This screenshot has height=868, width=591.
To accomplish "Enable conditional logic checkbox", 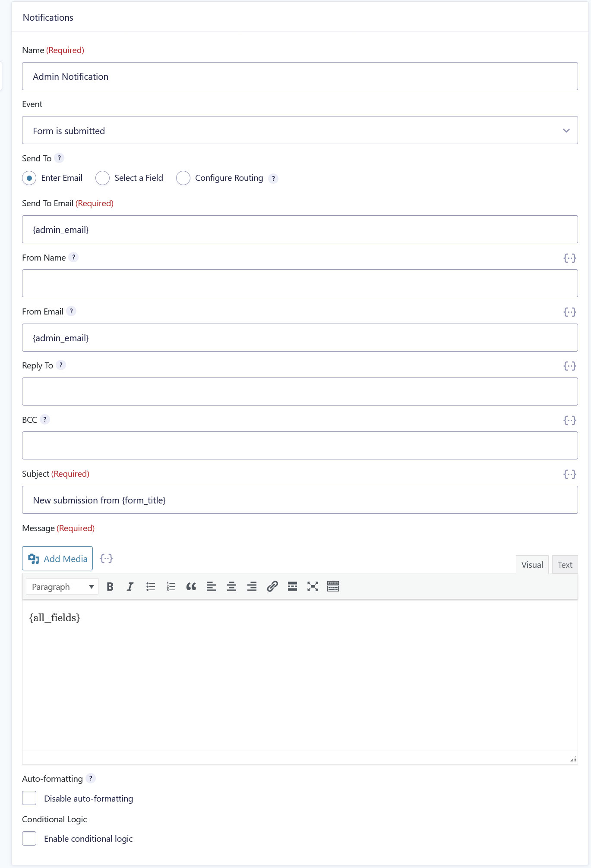I will (29, 838).
